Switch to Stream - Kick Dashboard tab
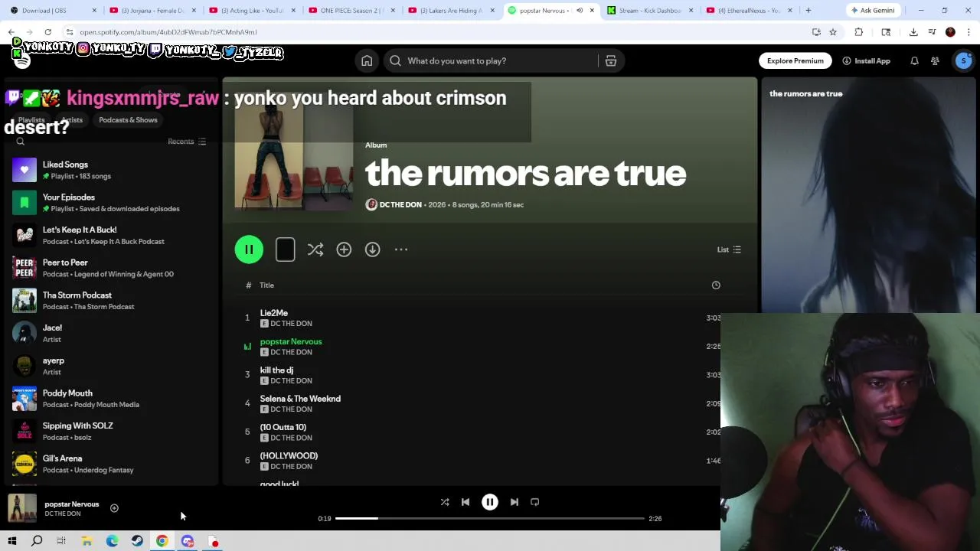The height and width of the screenshot is (551, 980). pyautogui.click(x=649, y=10)
